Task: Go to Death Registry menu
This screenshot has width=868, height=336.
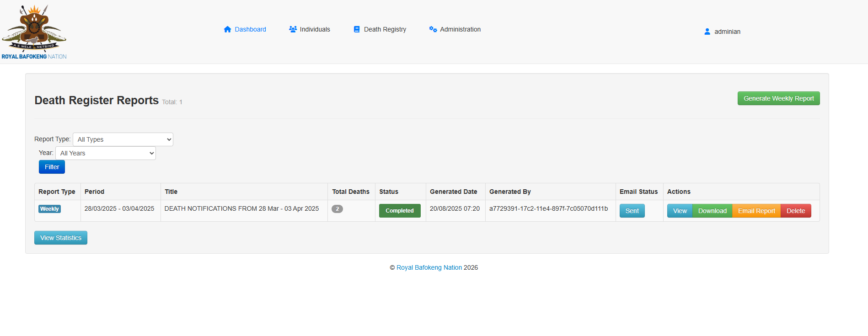Action: click(385, 29)
